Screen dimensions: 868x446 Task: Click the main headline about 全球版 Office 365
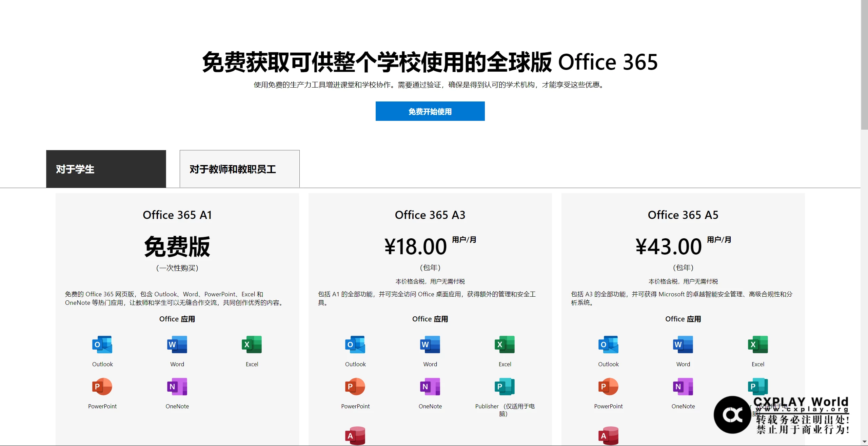pos(430,62)
